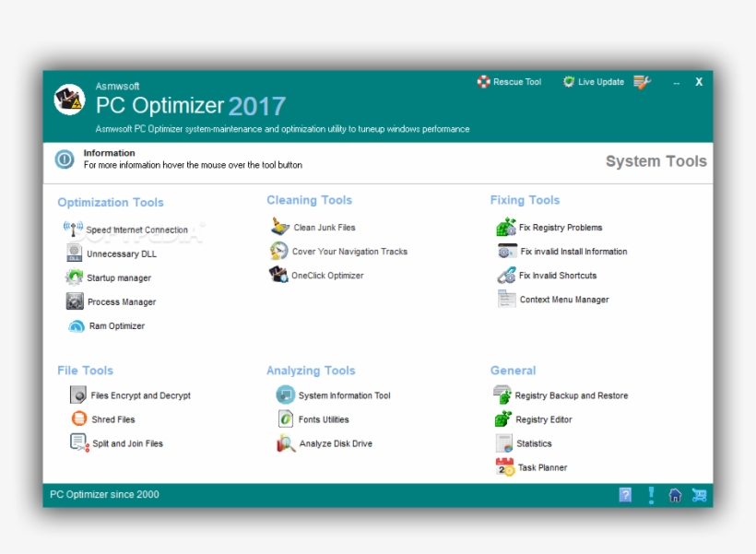756x554 pixels.
Task: Open the shopping cart in status bar
Action: click(x=700, y=495)
